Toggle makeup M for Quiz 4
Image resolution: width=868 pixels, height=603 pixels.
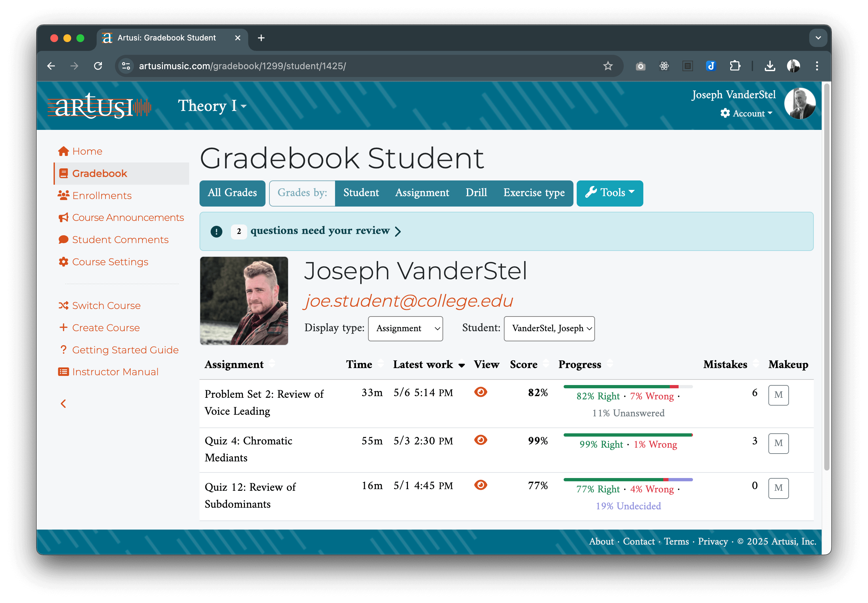(779, 443)
